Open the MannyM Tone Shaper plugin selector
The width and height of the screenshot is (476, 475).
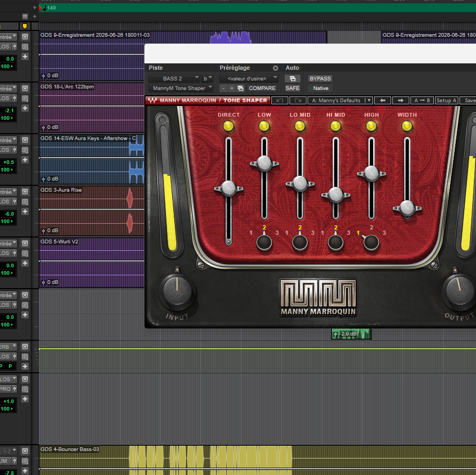coord(181,88)
